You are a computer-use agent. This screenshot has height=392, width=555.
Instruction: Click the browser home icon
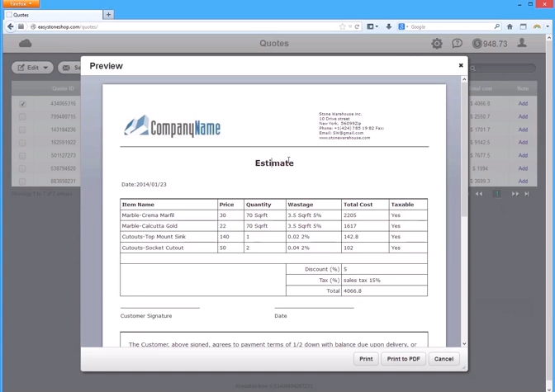tap(510, 26)
